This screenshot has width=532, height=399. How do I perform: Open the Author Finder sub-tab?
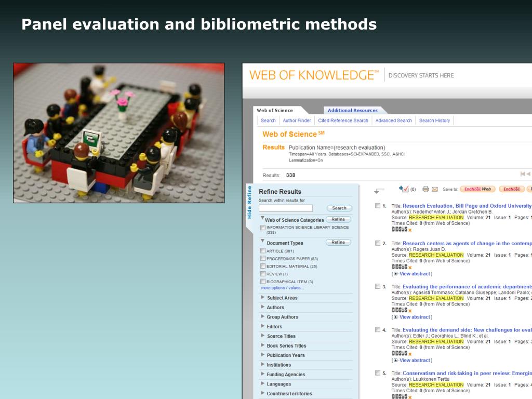point(297,121)
